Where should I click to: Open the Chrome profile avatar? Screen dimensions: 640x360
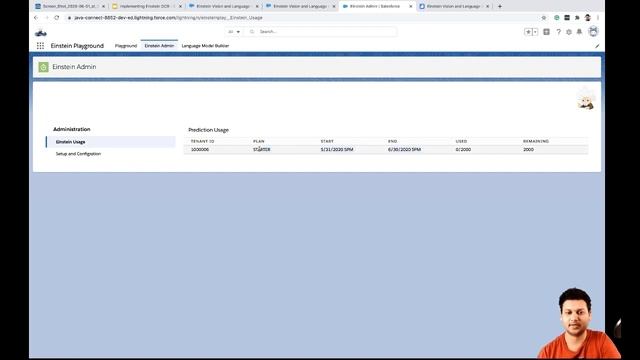pos(587,18)
